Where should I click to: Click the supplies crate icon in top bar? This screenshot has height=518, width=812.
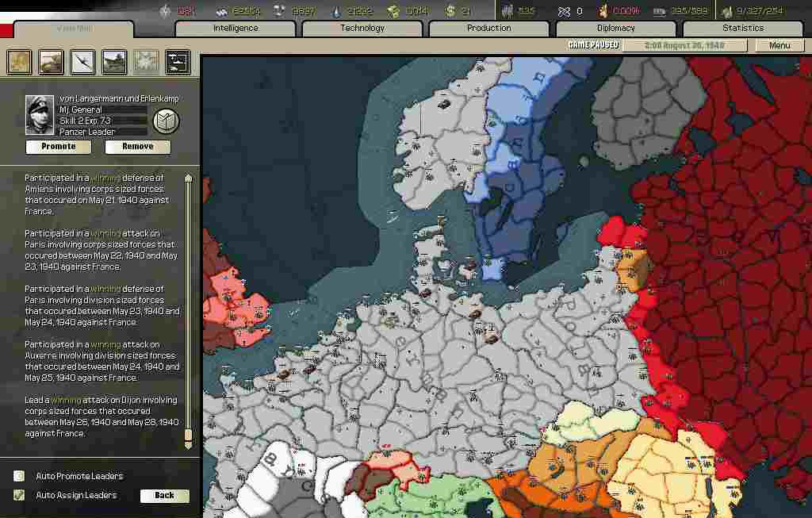[x=393, y=10]
